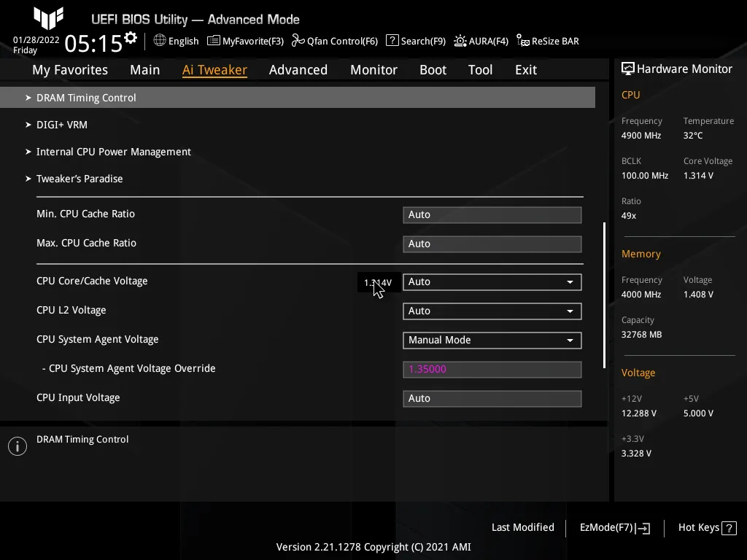Open Search question mark icon
The image size is (747, 560).
coord(392,41)
